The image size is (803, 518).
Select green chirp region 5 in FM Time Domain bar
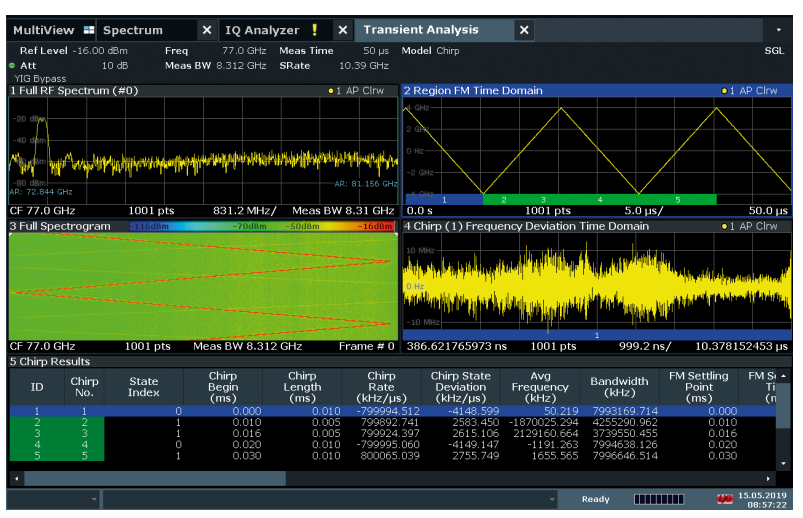tap(678, 200)
